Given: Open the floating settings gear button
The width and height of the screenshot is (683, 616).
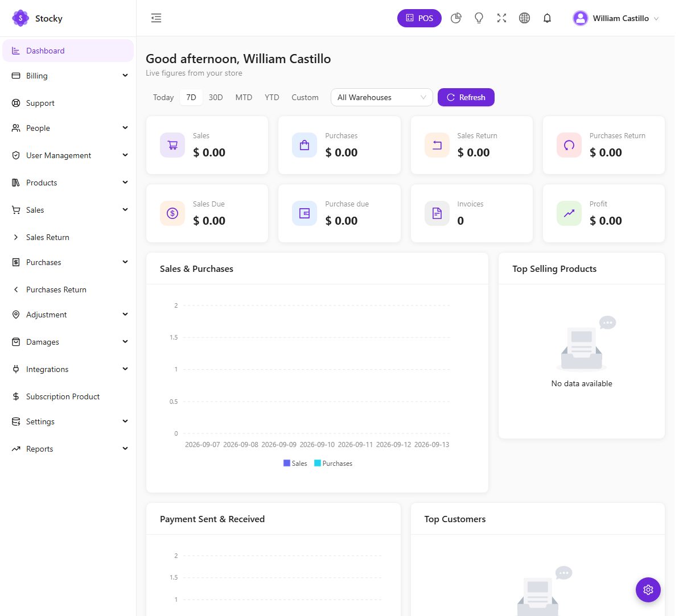Looking at the screenshot, I should point(648,590).
